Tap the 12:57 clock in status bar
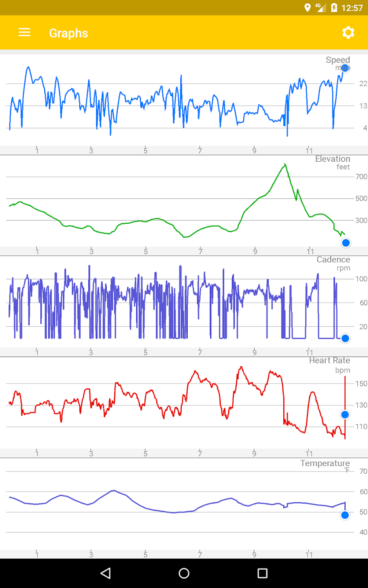 352,8
